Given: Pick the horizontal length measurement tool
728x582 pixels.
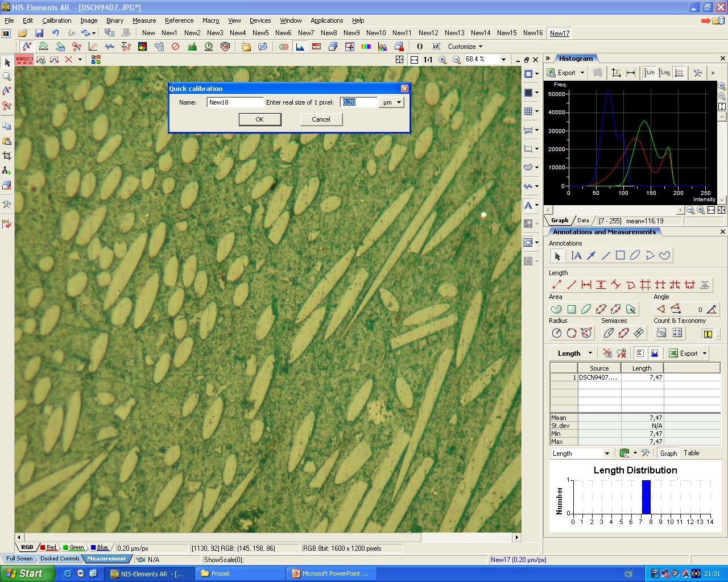Looking at the screenshot, I should (x=586, y=285).
